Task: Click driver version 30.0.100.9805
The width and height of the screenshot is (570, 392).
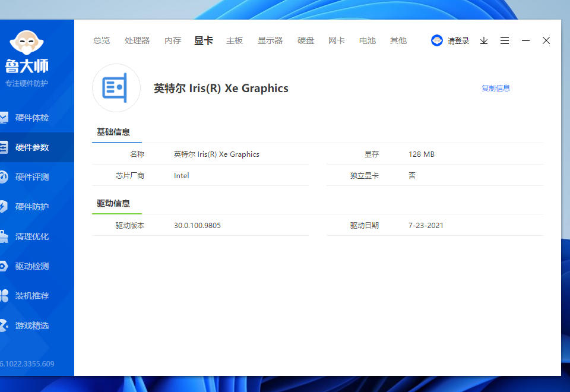Action: point(197,226)
